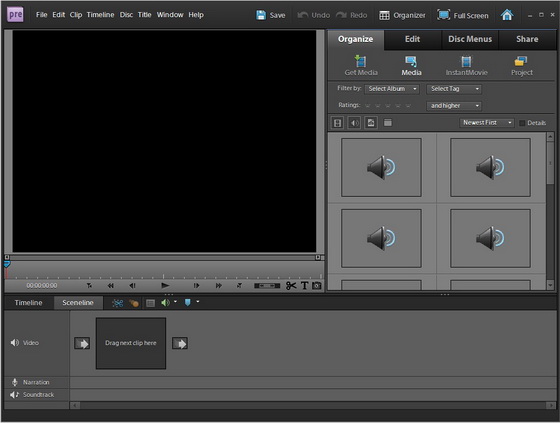Open the Title menu
This screenshot has height=423, width=560.
(x=144, y=15)
